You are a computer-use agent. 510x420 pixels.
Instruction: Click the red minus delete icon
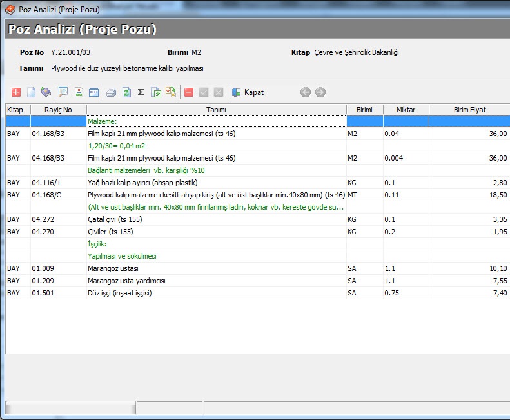coord(189,92)
